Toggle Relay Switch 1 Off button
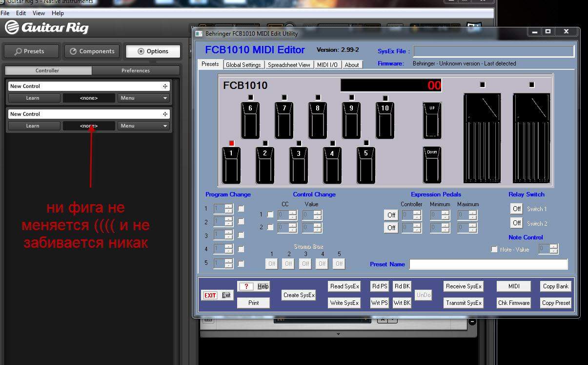The image size is (588, 365). click(517, 209)
